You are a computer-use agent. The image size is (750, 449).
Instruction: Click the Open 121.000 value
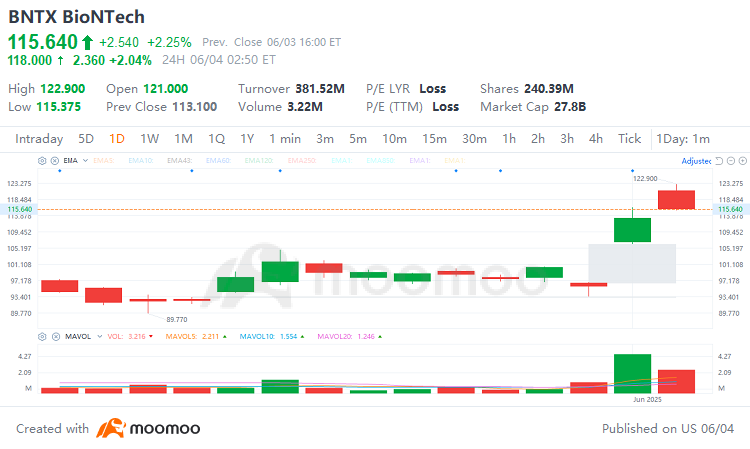pos(165,89)
